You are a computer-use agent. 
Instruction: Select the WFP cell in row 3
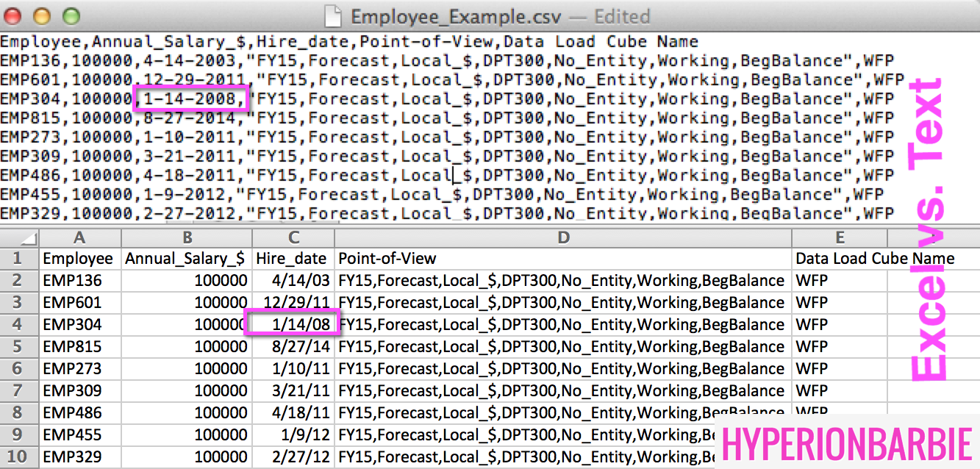pyautogui.click(x=839, y=302)
